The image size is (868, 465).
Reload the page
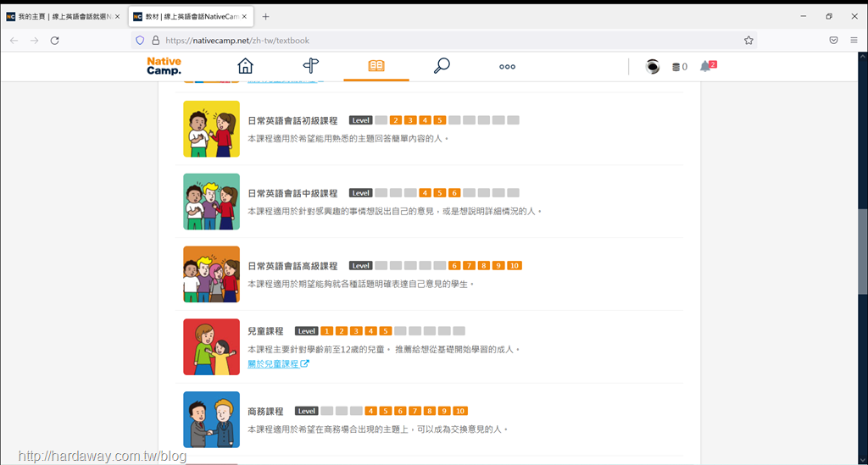tap(55, 41)
